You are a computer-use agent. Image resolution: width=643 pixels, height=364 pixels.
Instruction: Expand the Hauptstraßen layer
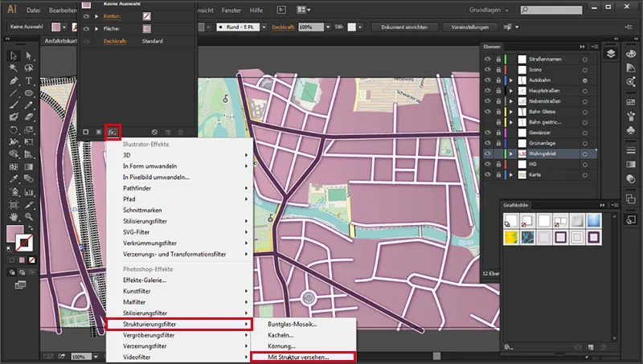pyautogui.click(x=511, y=91)
